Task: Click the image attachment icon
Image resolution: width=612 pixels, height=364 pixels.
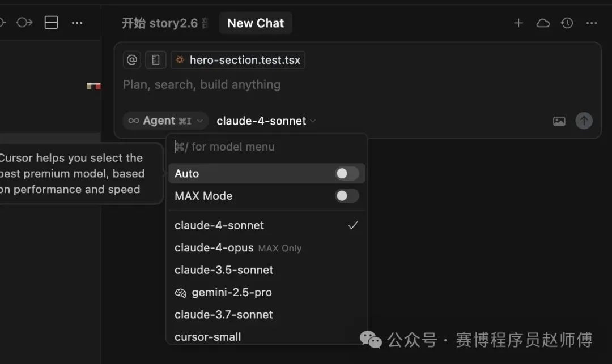Action: click(559, 121)
